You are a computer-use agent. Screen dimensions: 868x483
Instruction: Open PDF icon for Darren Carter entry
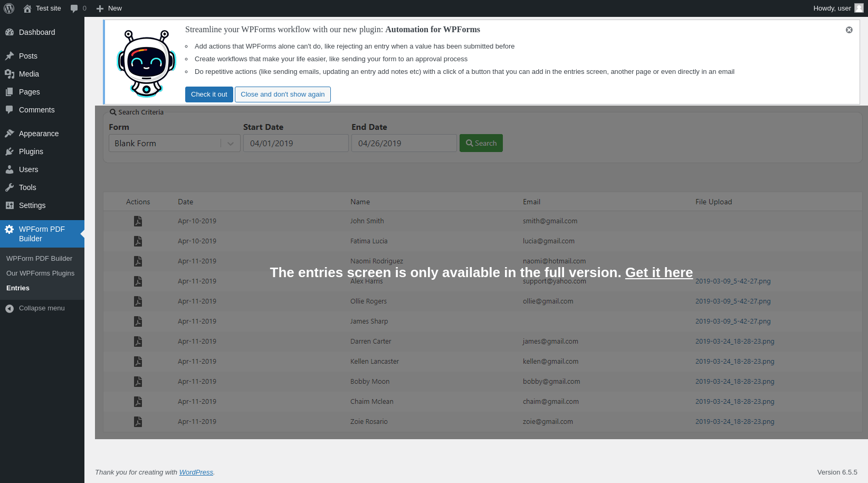(x=138, y=342)
